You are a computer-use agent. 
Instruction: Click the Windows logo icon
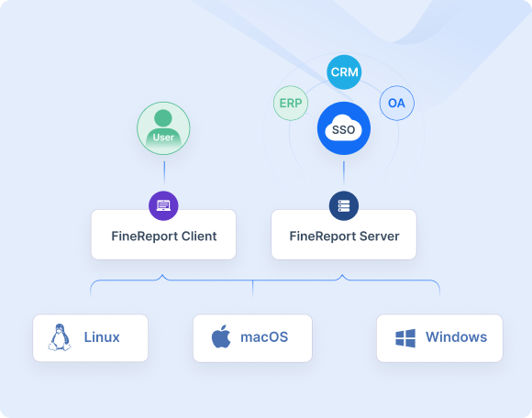click(x=405, y=338)
